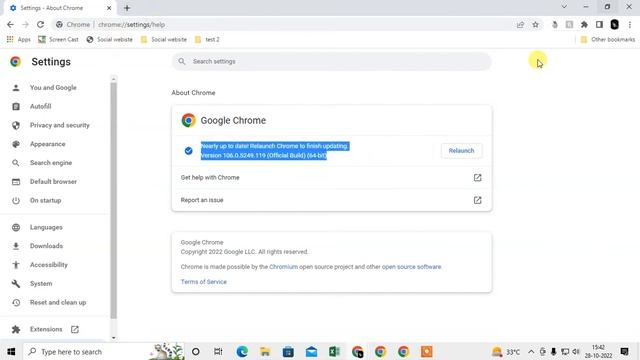Viewport: 640px width, 360px height.
Task: Toggle the browser side panel icon
Action: (599, 24)
